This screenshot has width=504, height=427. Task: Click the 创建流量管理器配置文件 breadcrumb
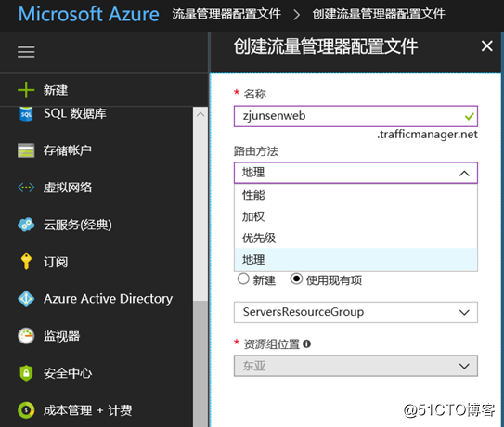coord(379,14)
